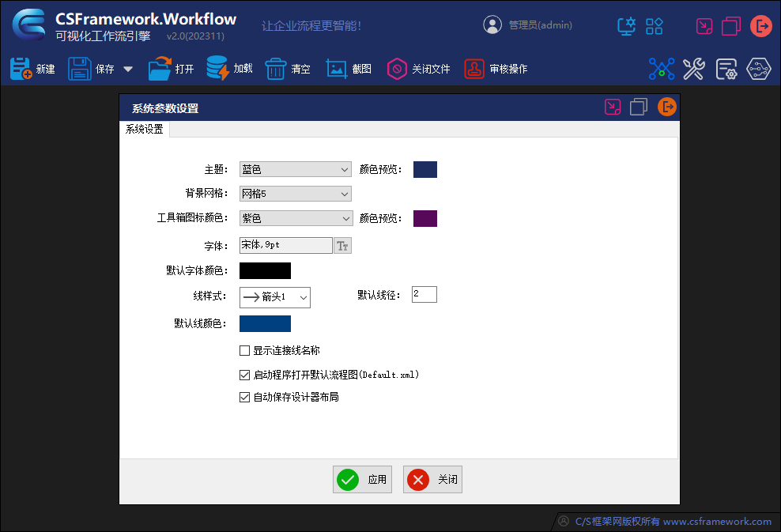Click the 保存 save disk icon
The image size is (781, 532).
pyautogui.click(x=80, y=68)
